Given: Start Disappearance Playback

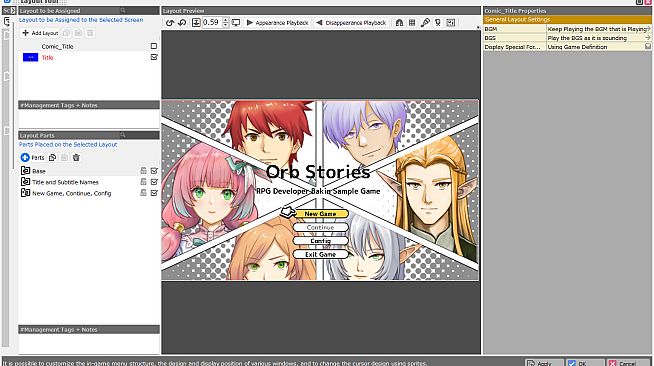Looking at the screenshot, I should (351, 23).
